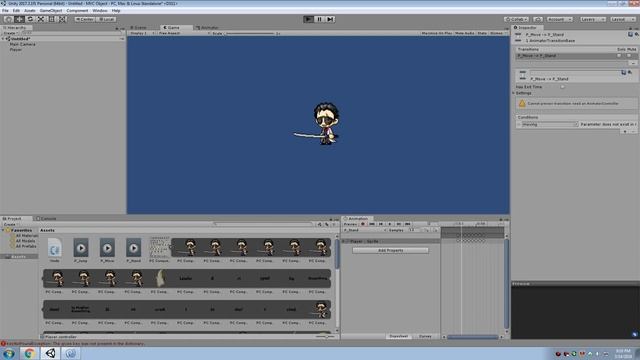Select Main Camera in Hierarchy

[22, 44]
